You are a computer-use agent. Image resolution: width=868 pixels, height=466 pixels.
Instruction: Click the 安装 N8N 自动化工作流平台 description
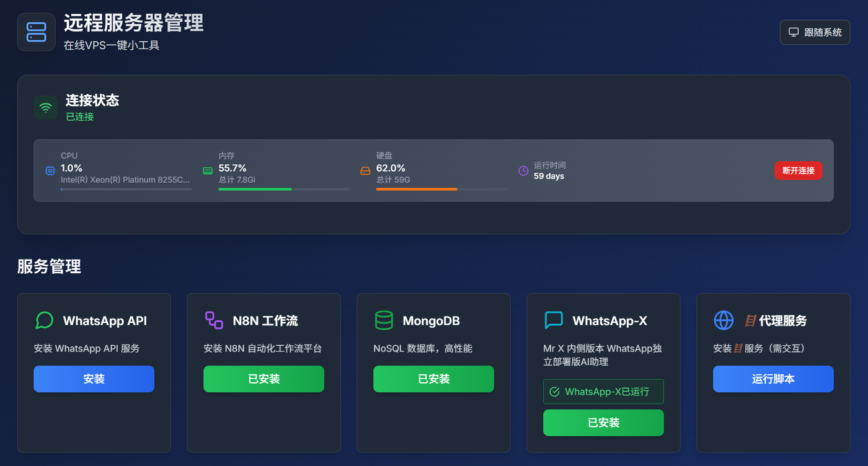pos(263,348)
